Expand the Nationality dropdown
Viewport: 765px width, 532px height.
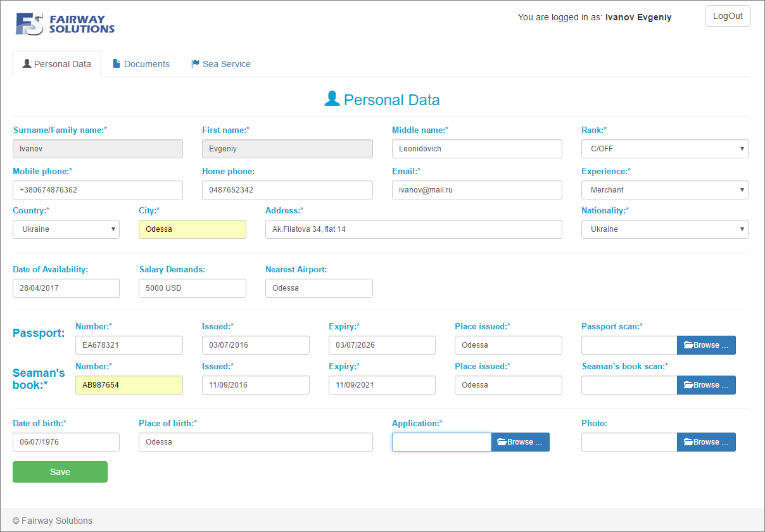[665, 229]
